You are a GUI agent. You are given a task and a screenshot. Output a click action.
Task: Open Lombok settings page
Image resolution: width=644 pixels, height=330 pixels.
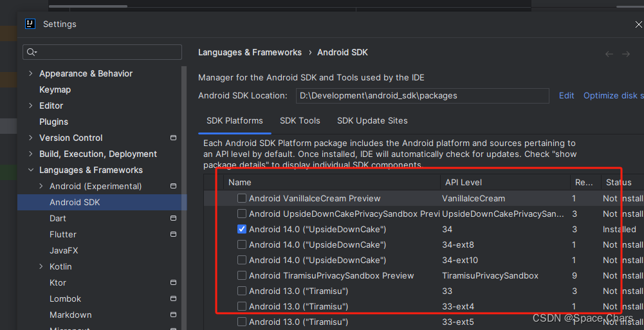(x=66, y=299)
